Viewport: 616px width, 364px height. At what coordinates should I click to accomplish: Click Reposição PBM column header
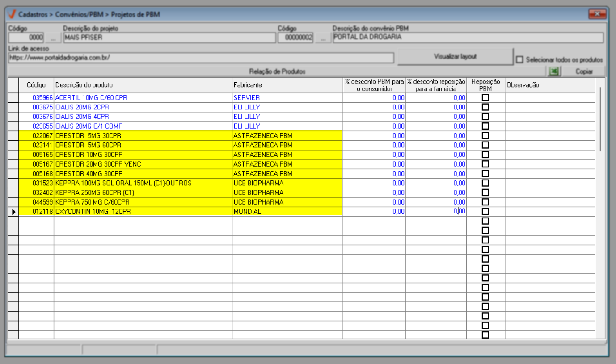485,85
